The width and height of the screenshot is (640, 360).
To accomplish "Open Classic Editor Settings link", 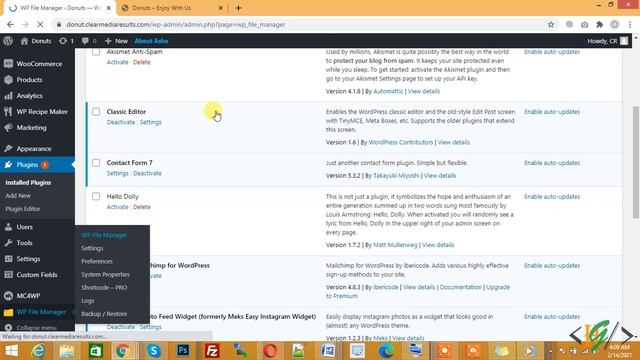I will coord(151,122).
